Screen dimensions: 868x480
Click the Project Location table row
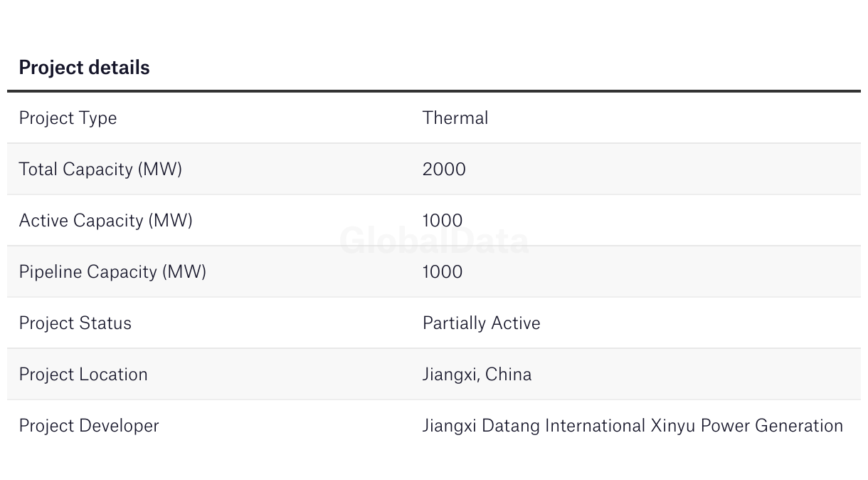pyautogui.click(x=434, y=374)
